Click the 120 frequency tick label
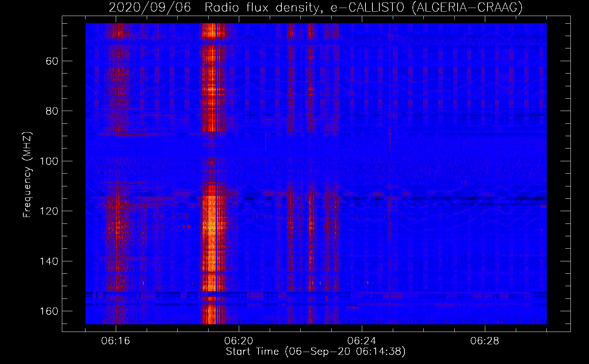 pyautogui.click(x=49, y=211)
